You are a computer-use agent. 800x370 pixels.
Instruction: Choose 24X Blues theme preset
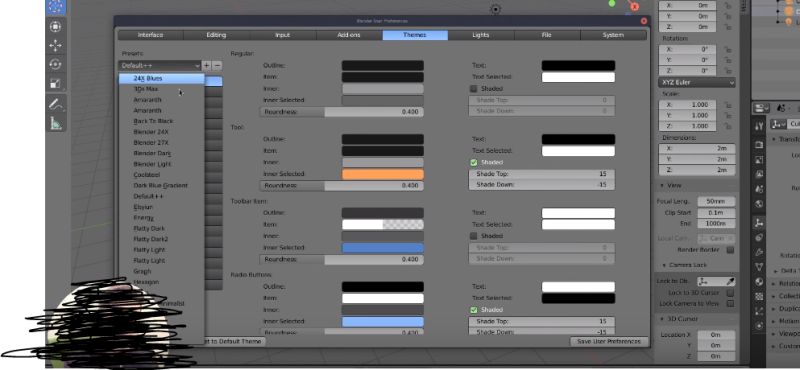pos(162,79)
